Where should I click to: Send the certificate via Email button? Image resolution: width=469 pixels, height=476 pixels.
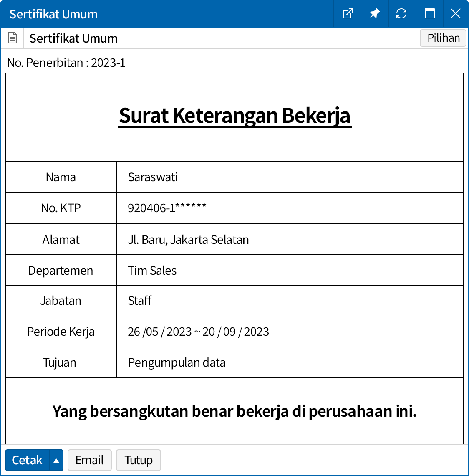point(89,460)
